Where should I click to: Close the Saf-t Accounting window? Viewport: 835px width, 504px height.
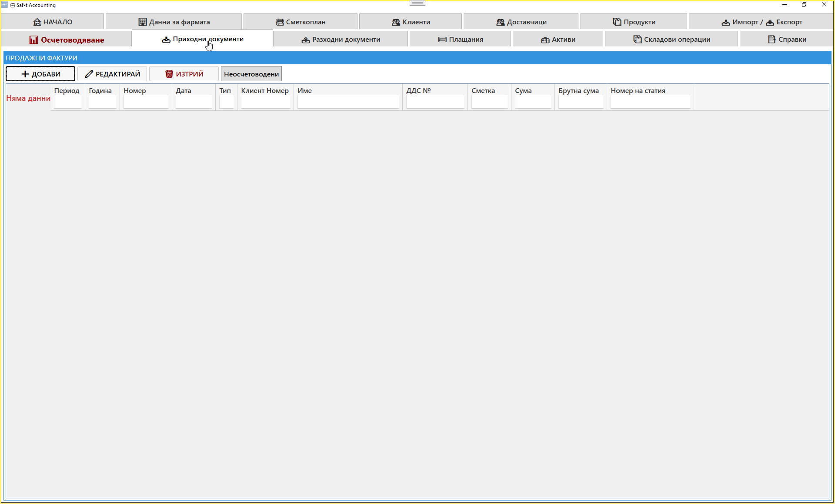click(x=824, y=5)
